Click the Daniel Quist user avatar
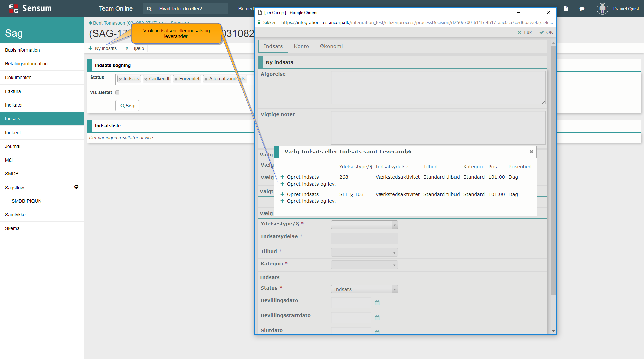644x359 pixels. pos(602,9)
